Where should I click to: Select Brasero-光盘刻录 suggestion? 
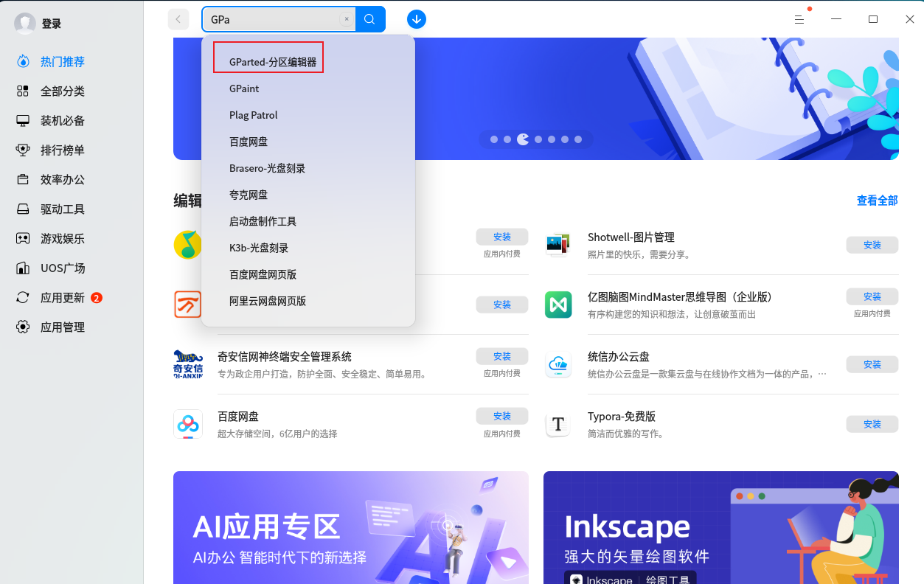point(267,168)
